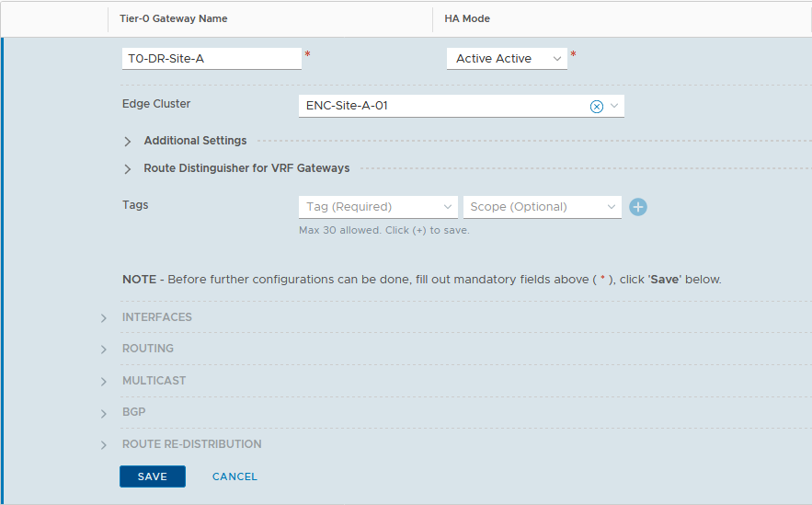This screenshot has width=812, height=505.
Task: Open the Scope (Optional) dropdown
Action: coord(543,207)
